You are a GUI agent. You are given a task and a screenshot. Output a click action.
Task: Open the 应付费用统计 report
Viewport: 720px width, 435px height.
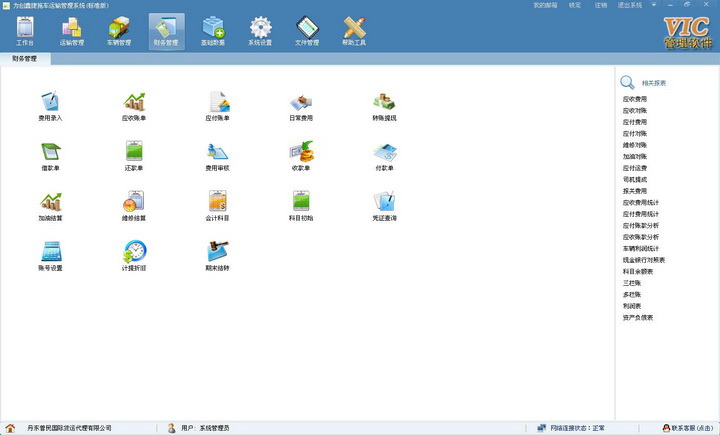tap(641, 214)
